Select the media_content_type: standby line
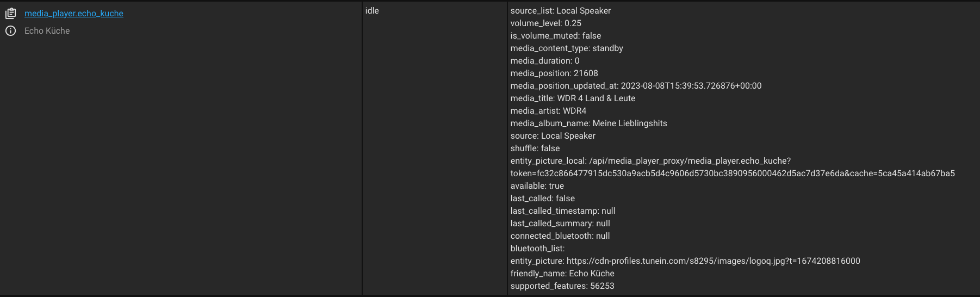 pyautogui.click(x=567, y=48)
